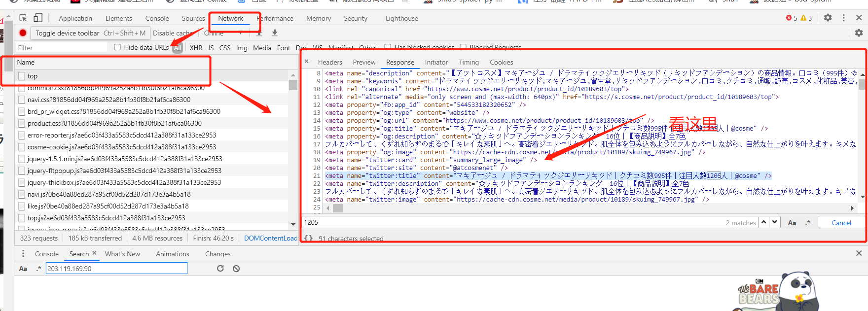The height and width of the screenshot is (311, 868).
Task: Toggle regex in response search bar
Action: coord(807,223)
